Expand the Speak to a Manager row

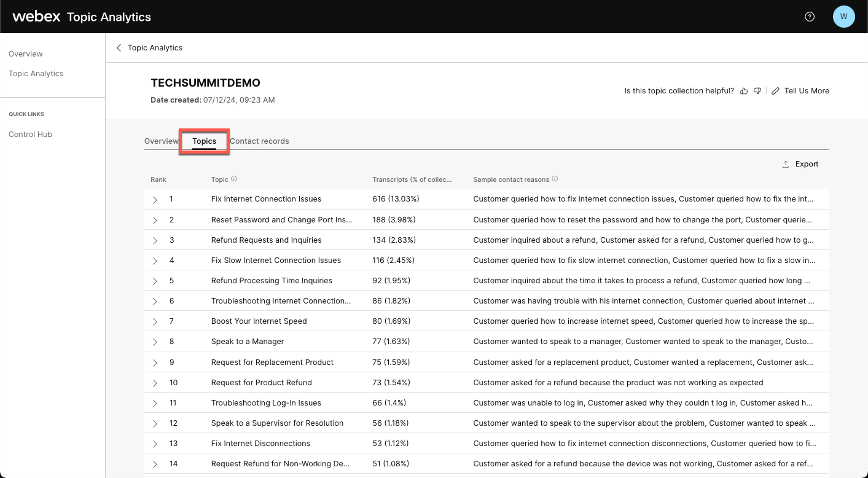click(x=155, y=342)
